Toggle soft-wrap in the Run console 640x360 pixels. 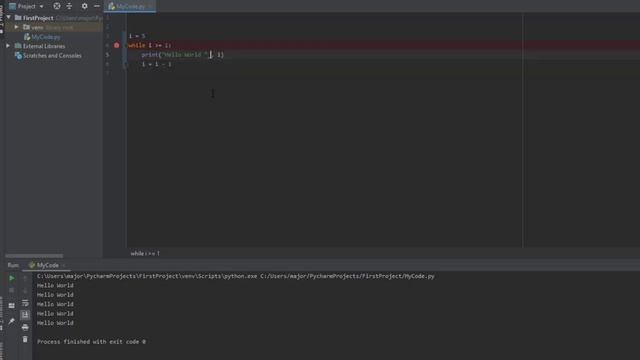tap(25, 303)
